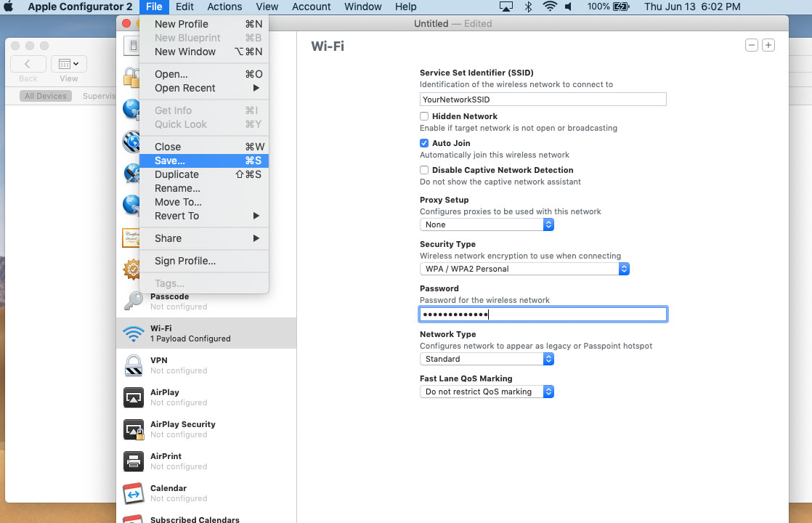Viewport: 812px width, 523px height.
Task: Open the Apple menu icon
Action: coord(8,7)
